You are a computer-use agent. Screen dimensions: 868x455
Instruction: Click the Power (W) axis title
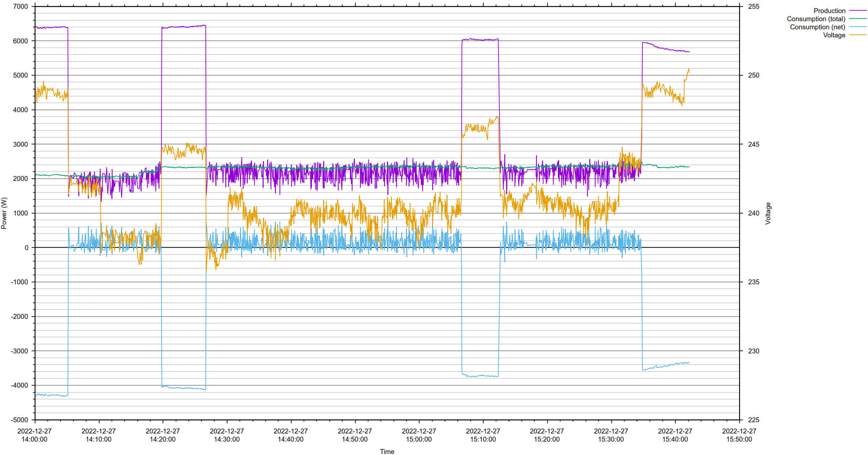click(4, 213)
